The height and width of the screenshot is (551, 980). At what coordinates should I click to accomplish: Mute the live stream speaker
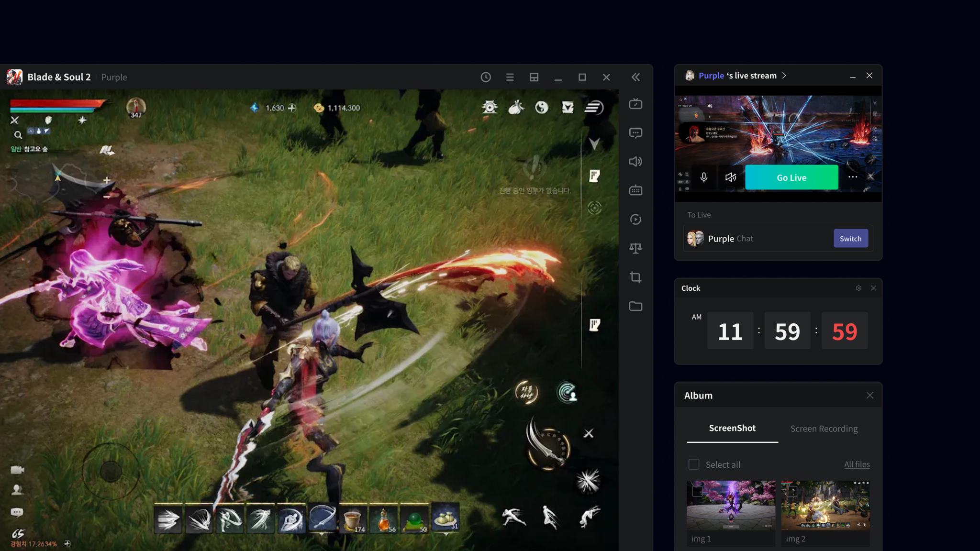pyautogui.click(x=731, y=177)
